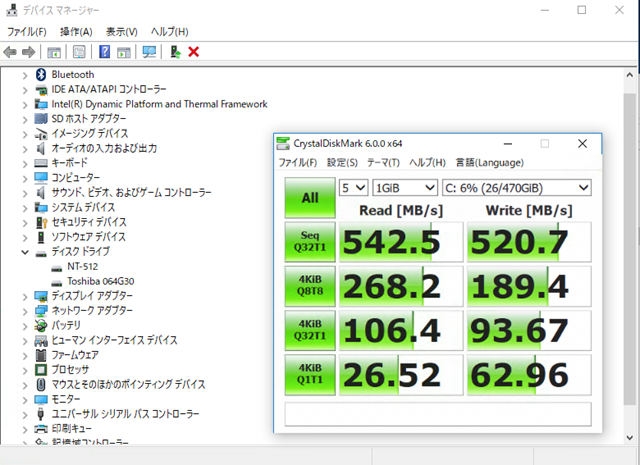Click the Forward arrow in Device Manager toolbar

tap(29, 51)
